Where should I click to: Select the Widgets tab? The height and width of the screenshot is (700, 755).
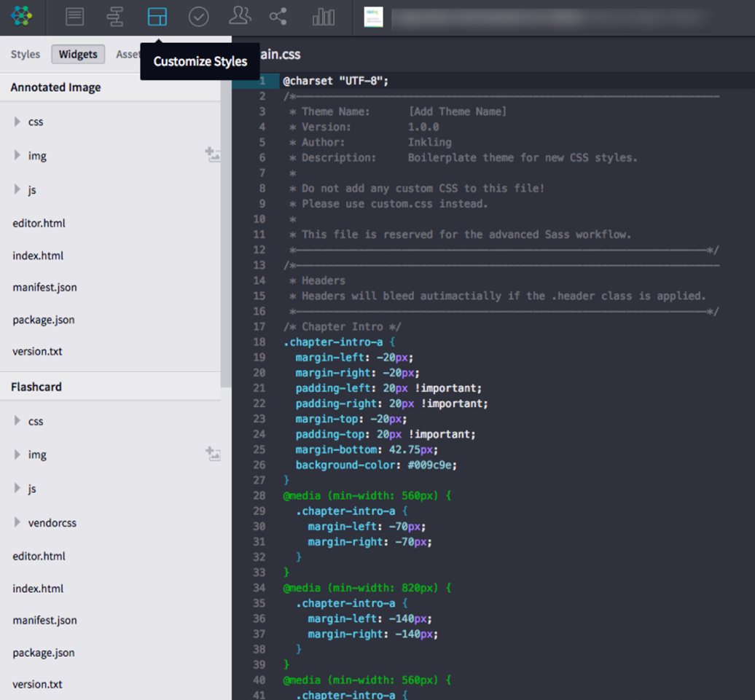click(78, 54)
